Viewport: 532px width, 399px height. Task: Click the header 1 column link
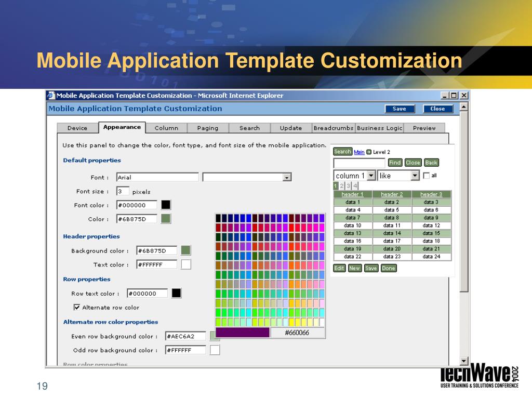tap(353, 194)
